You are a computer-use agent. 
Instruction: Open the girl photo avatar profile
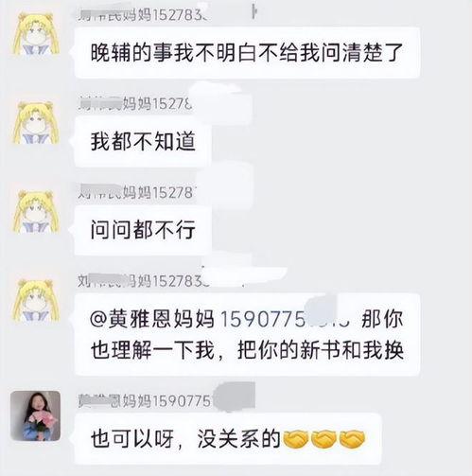(35, 415)
